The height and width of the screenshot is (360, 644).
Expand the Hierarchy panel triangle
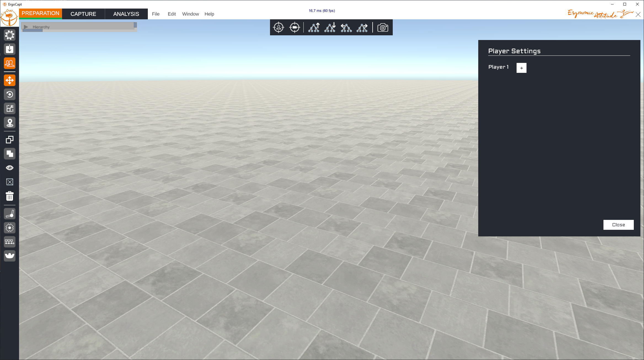[x=26, y=27]
